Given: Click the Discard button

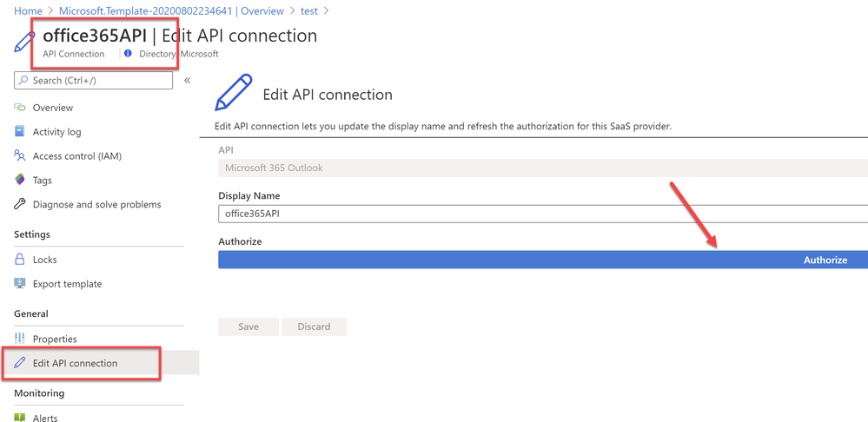Looking at the screenshot, I should tap(314, 326).
